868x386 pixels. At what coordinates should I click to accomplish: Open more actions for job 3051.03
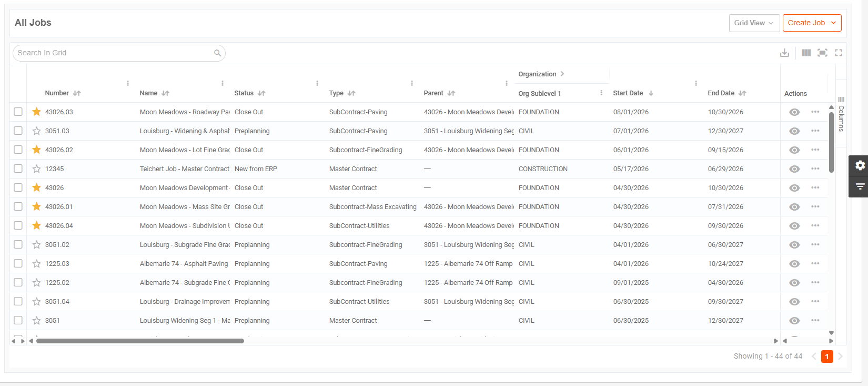pyautogui.click(x=815, y=131)
